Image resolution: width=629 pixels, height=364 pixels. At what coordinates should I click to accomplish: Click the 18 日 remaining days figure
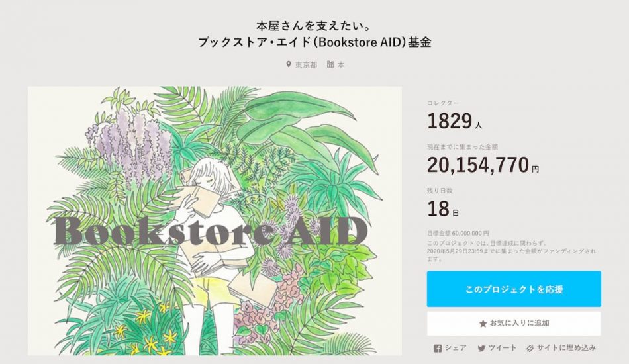click(x=443, y=209)
